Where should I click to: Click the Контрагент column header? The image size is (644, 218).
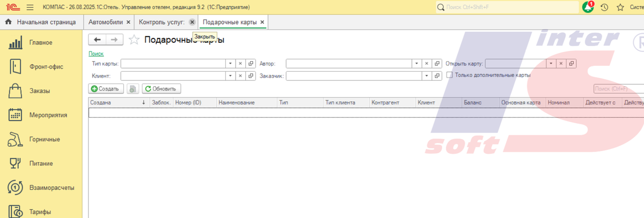click(x=392, y=102)
